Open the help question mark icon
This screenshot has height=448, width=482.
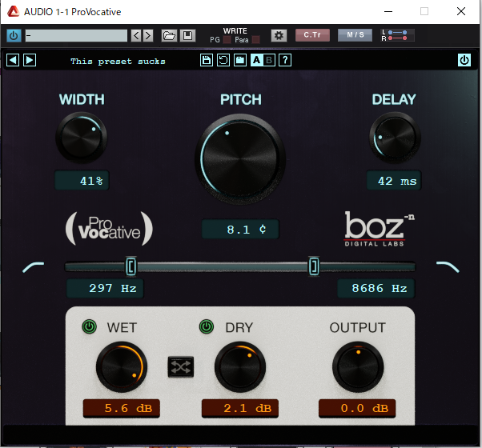[285, 60]
